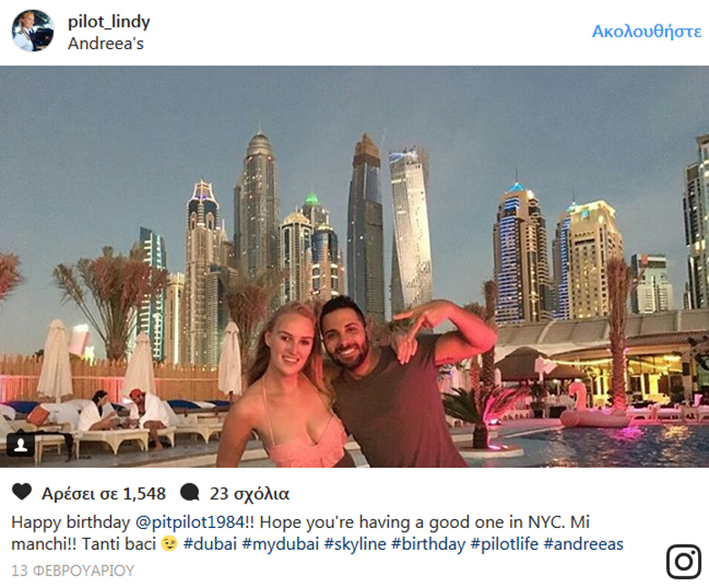Select the winking emoji in caption

[170, 543]
